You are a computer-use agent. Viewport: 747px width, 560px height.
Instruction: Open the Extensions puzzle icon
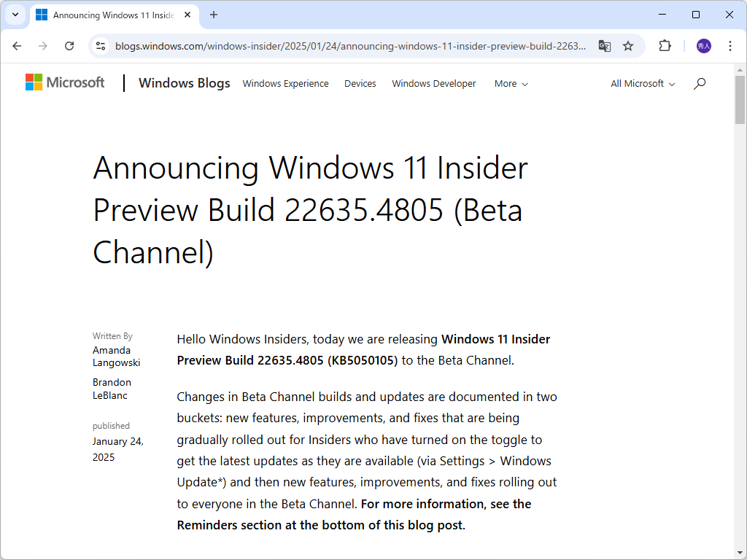pos(665,46)
